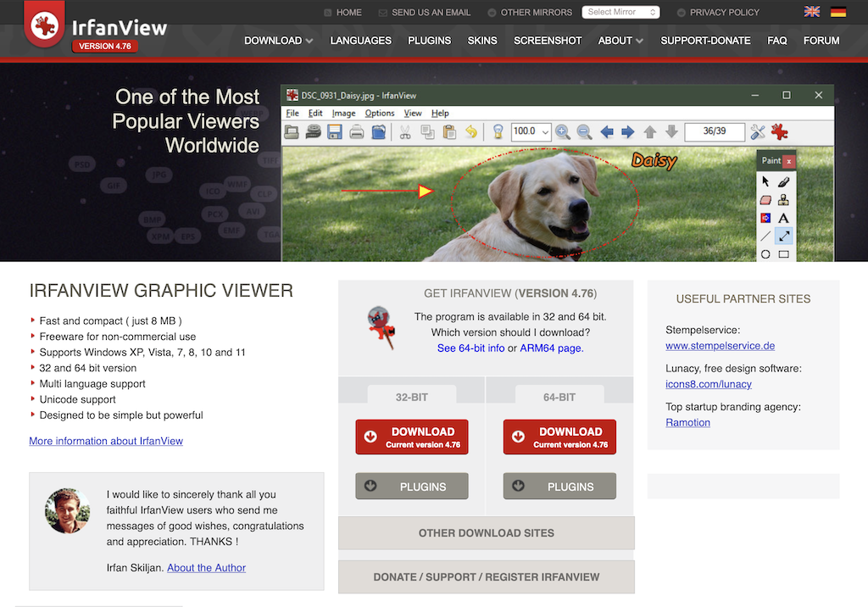This screenshot has width=868, height=607.
Task: Open the FORUM navigation item
Action: point(821,41)
